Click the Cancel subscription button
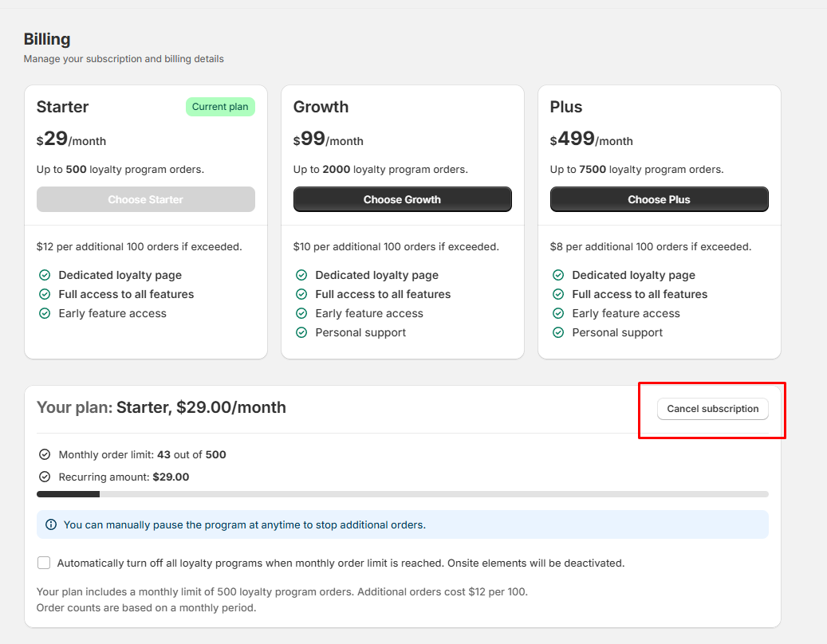Viewport: 827px width, 644px height. [x=712, y=409]
